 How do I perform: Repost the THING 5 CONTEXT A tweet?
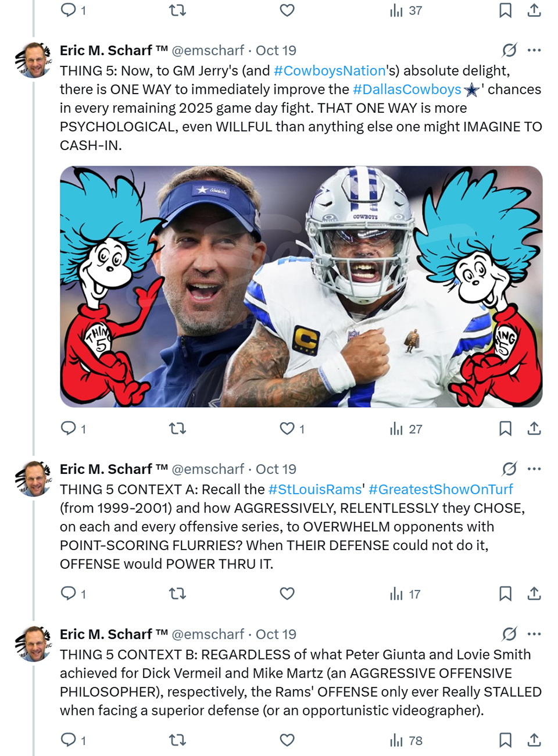(x=177, y=594)
